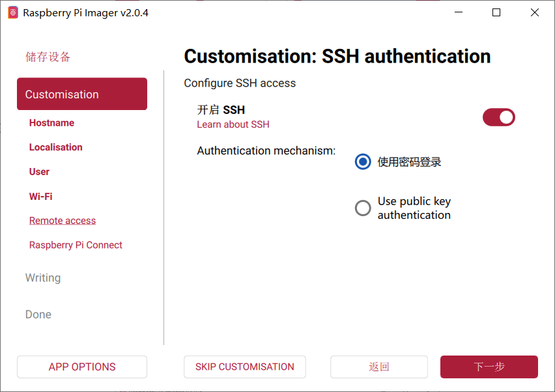Screen dimensions: 555x392
Task: Open the Localisation sub-step
Action: tap(55, 147)
